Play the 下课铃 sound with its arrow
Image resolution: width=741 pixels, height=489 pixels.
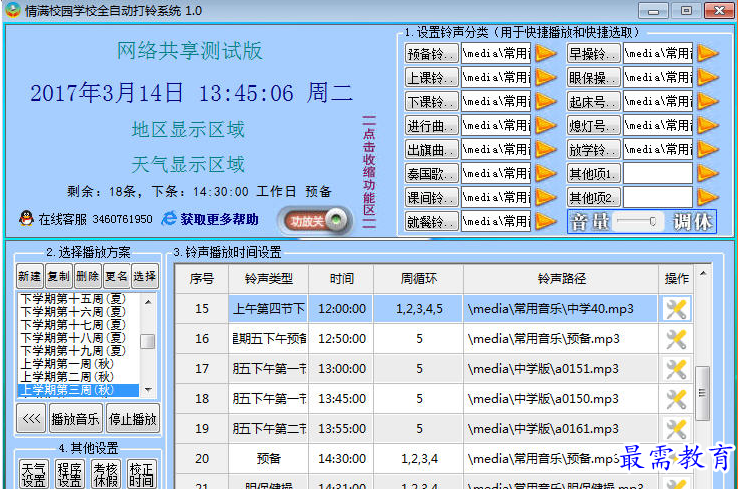coord(545,101)
